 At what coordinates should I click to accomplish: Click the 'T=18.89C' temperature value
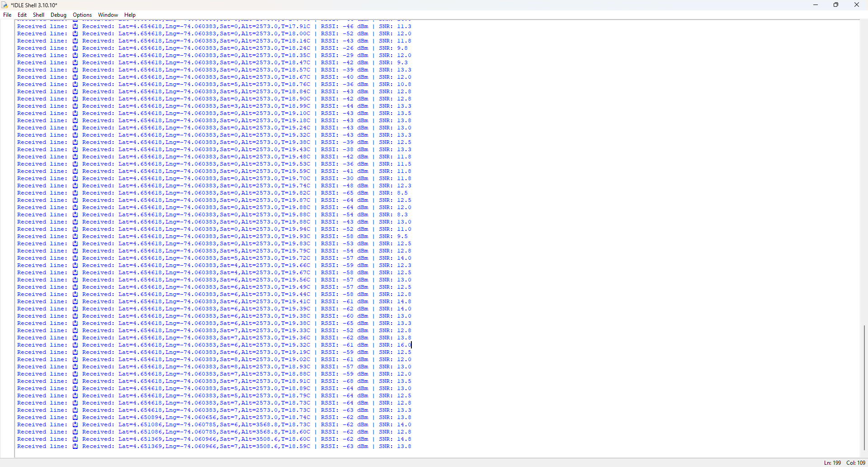296,388
